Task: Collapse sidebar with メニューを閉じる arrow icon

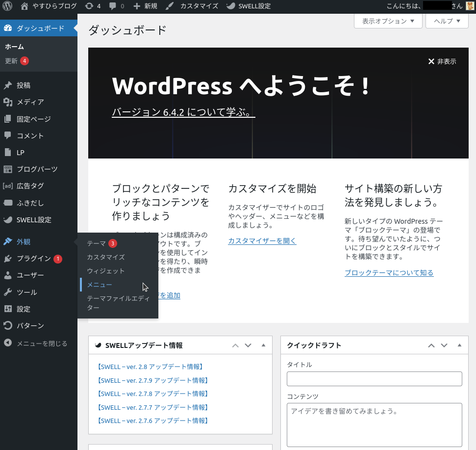Action: click(8, 343)
